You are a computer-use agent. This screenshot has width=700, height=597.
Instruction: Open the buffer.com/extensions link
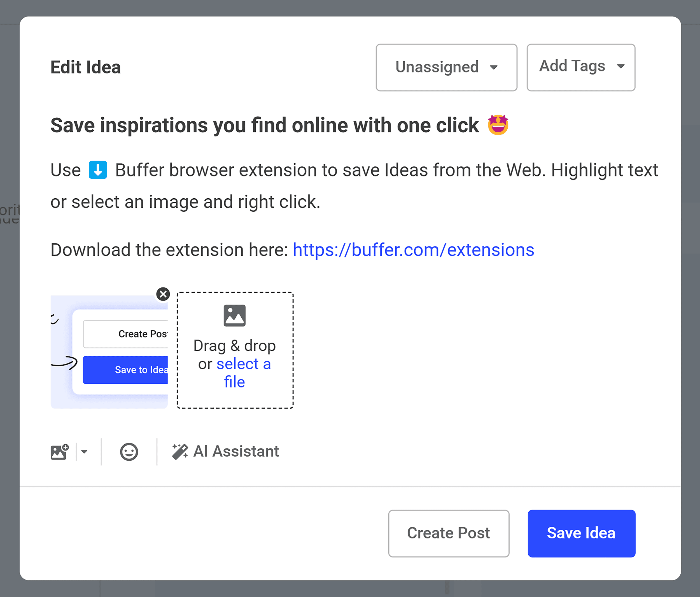click(413, 250)
